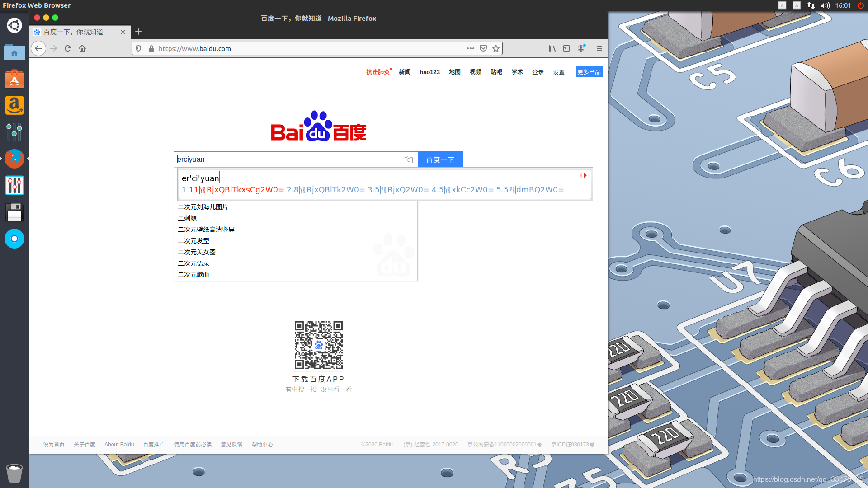Choose IME candidate number 2
The height and width of the screenshot is (488, 868).
[325, 190]
